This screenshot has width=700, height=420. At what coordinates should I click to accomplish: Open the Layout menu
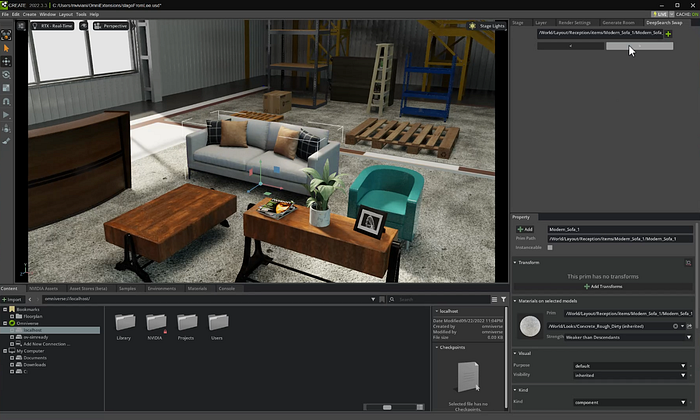pos(66,14)
